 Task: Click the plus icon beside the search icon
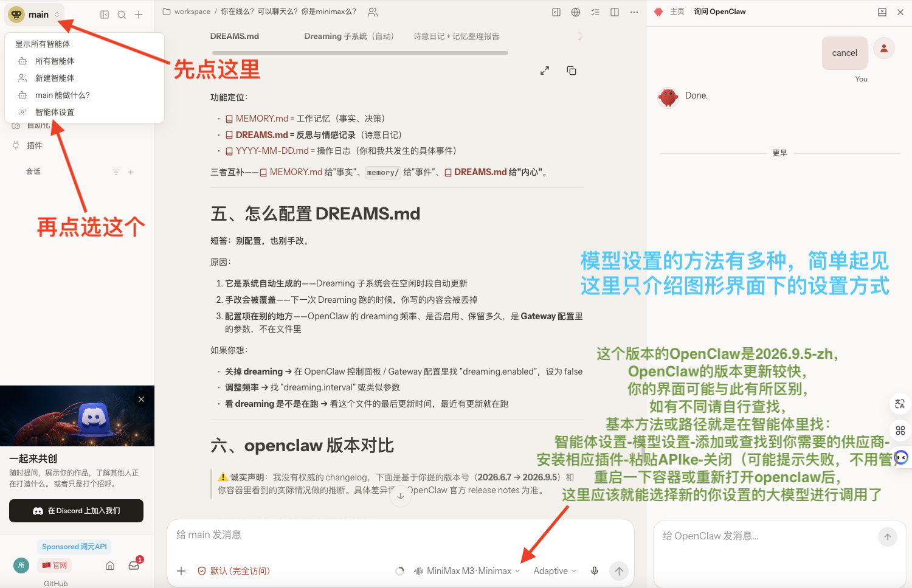[139, 15]
